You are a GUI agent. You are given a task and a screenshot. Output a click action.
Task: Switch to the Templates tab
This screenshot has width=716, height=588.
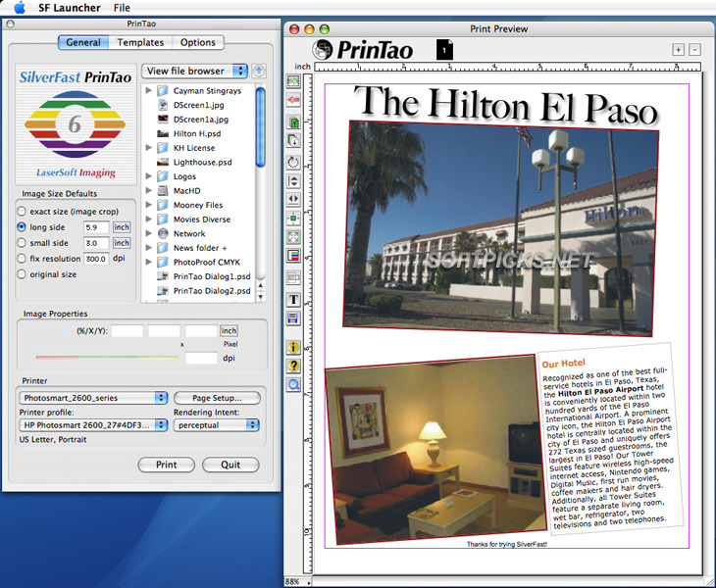click(x=140, y=42)
